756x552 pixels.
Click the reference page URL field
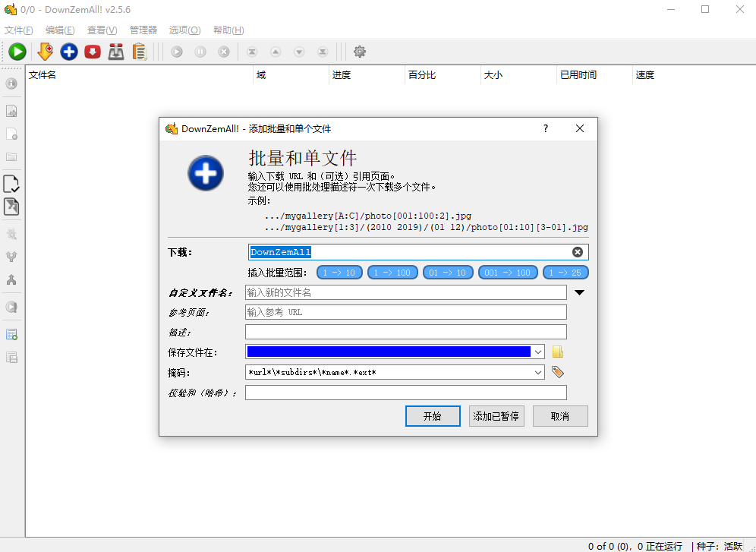406,312
